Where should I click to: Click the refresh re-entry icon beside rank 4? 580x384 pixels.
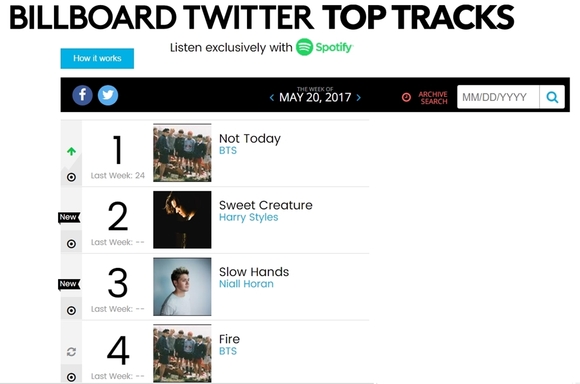coord(71,351)
